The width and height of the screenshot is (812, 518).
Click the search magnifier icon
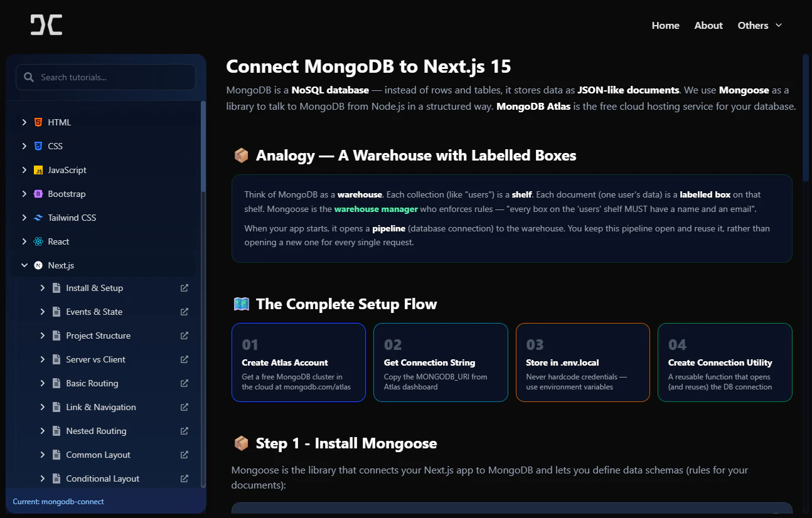(x=29, y=77)
